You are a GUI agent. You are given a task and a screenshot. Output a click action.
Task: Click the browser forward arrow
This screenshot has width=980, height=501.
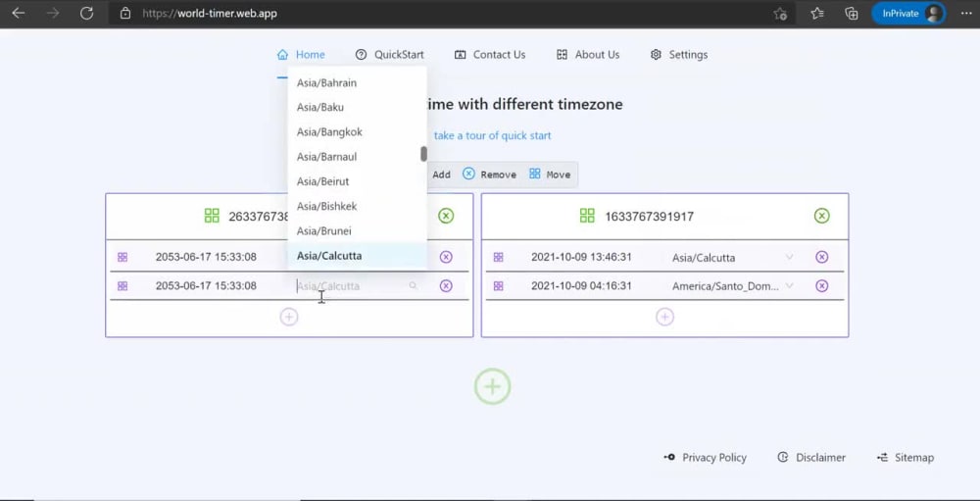coord(53,13)
